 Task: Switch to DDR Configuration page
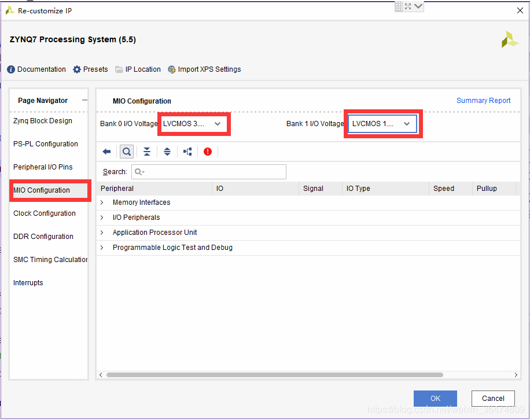43,237
